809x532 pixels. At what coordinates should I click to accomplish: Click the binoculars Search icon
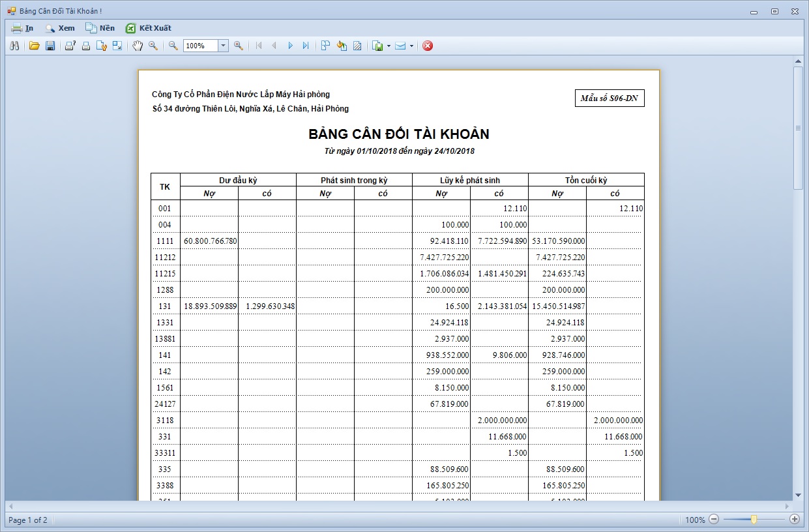click(x=14, y=46)
